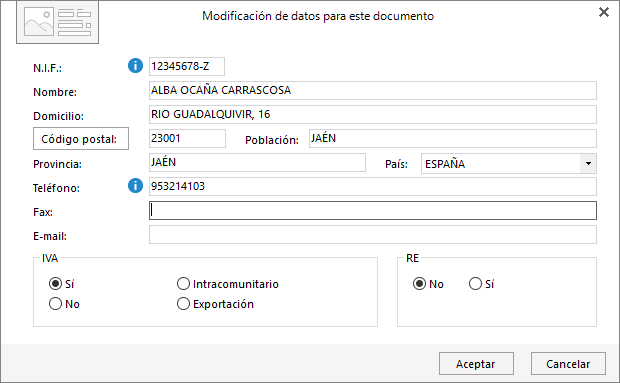Select RE option No
Image resolution: width=620 pixels, height=383 pixels.
[x=419, y=283]
